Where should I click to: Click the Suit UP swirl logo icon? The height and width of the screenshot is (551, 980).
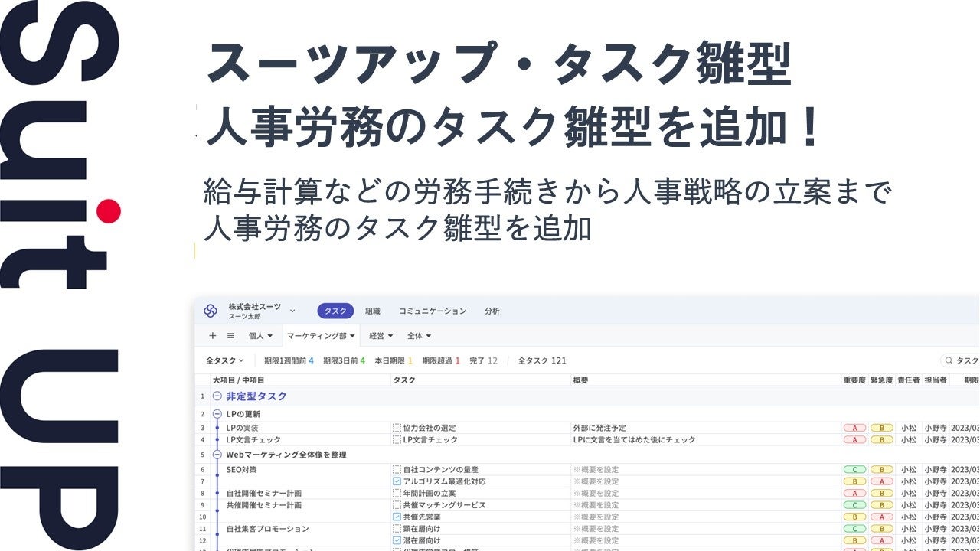point(211,311)
